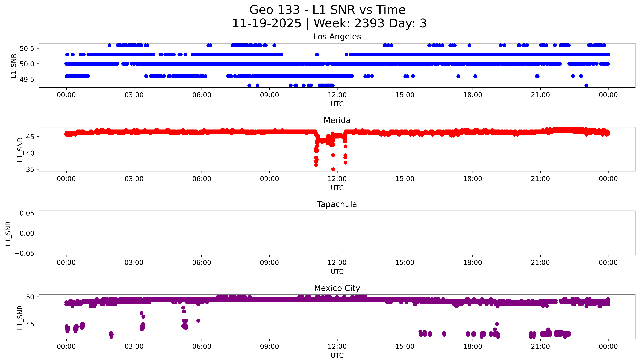Screen dimensions: 640x364
Task: Click the purple outlier point just before 06:00
Action: 198,321
